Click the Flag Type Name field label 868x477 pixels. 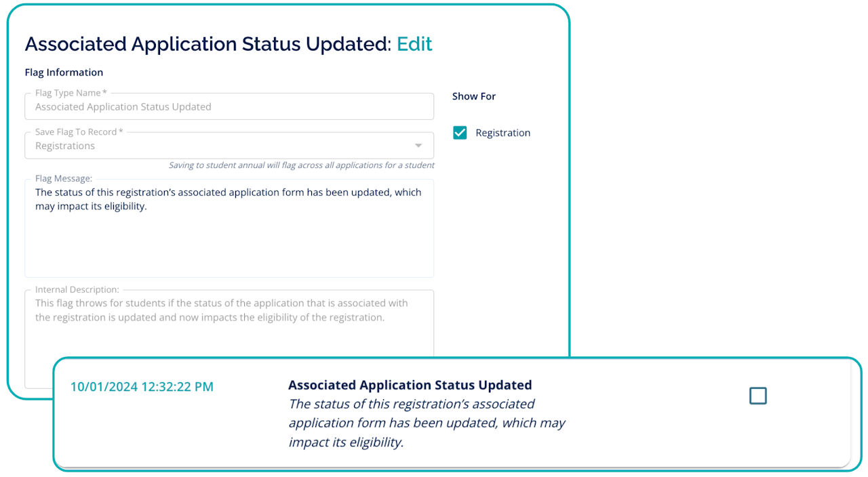click(x=71, y=93)
